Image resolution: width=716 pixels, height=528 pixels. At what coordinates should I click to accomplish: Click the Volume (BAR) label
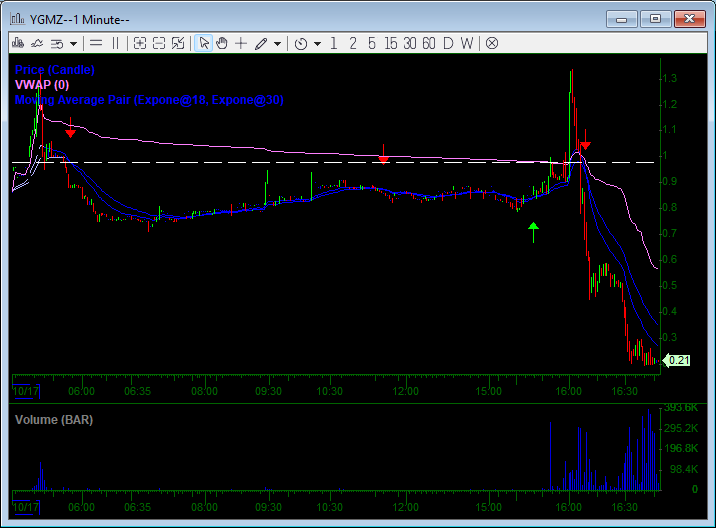point(54,420)
